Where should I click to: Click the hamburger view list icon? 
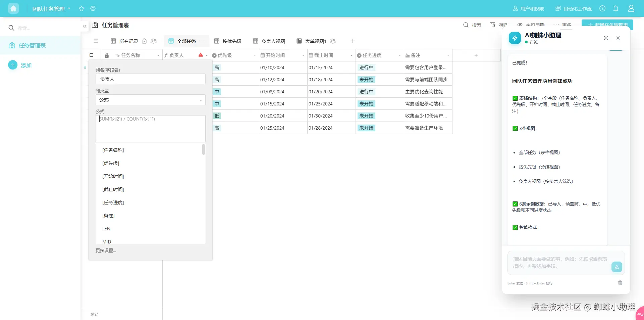(96, 41)
